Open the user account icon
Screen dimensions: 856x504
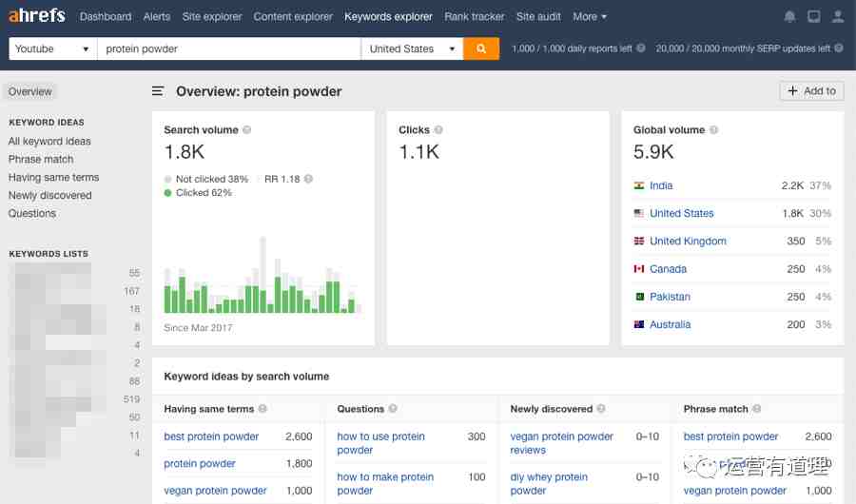coord(837,17)
